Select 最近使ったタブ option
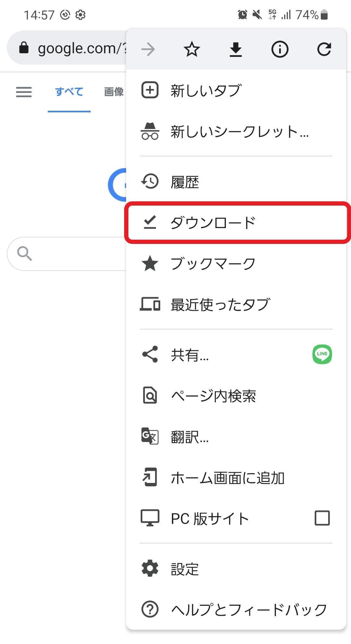 tap(220, 304)
